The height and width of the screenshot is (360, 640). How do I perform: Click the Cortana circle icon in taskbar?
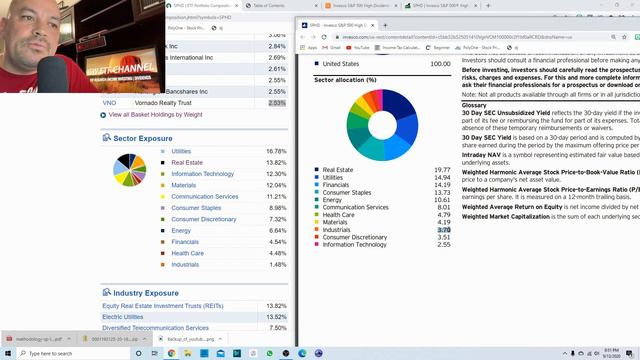(138, 353)
